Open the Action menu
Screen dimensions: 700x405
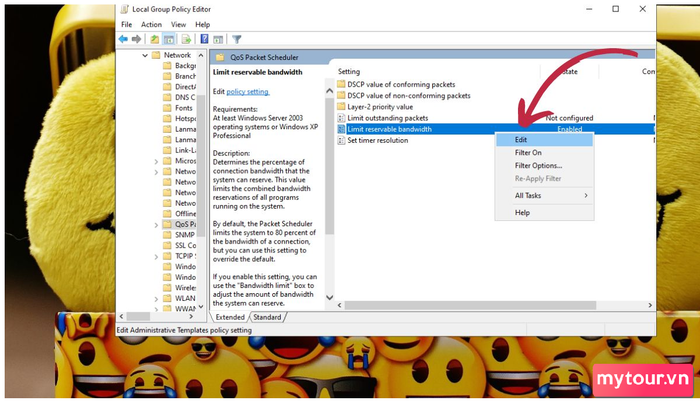click(x=151, y=25)
